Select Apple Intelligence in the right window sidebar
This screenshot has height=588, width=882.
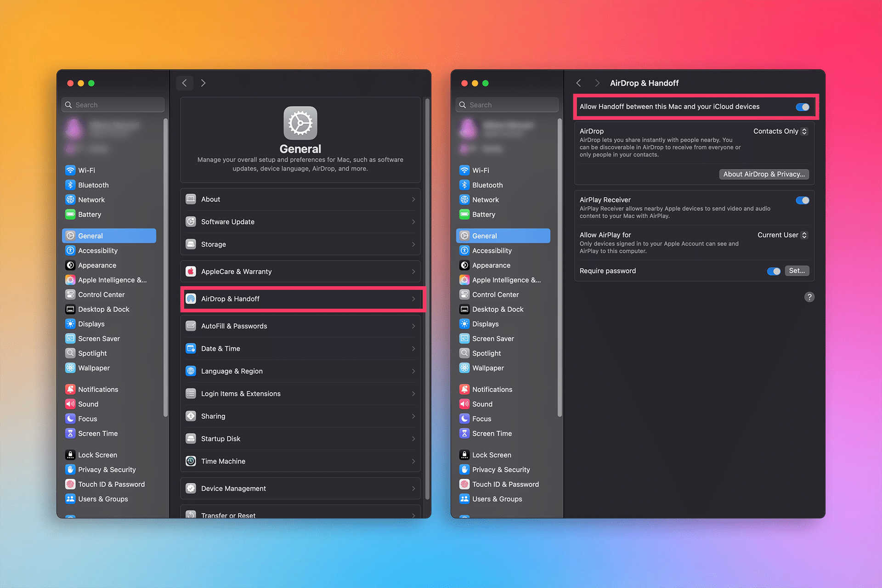(x=503, y=280)
